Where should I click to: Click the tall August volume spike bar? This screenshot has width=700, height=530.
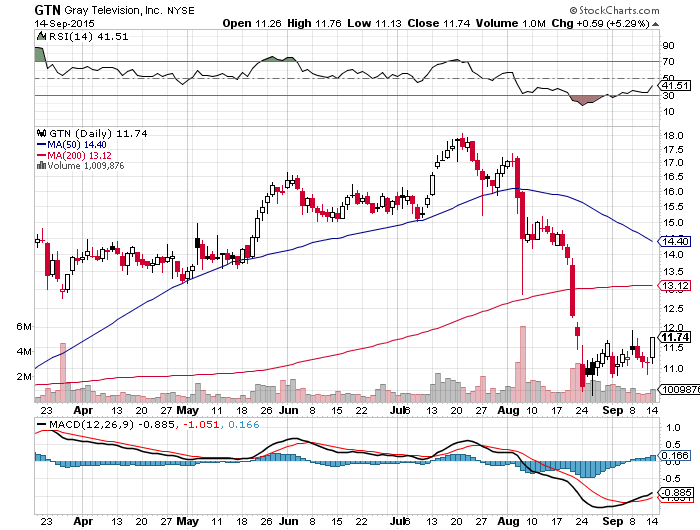point(523,364)
